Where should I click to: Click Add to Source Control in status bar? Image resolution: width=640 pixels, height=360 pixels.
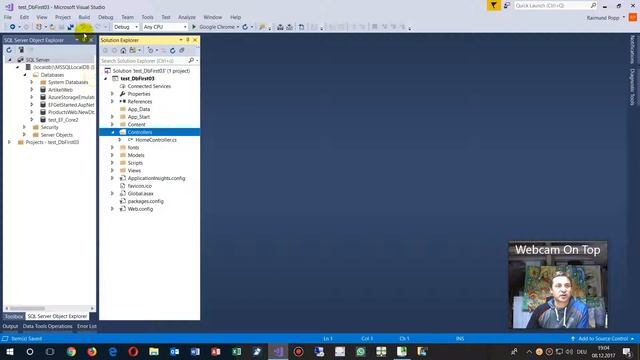[603, 339]
